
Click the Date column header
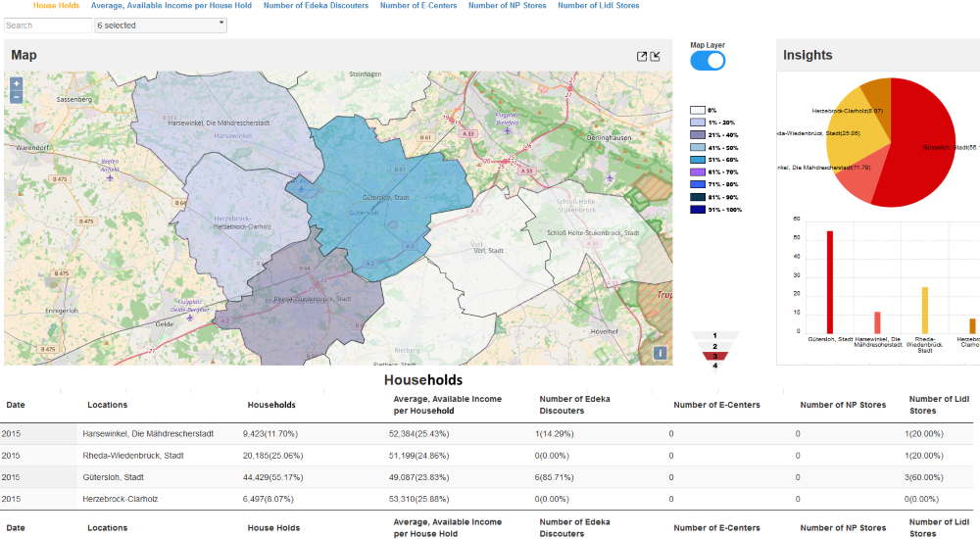(16, 405)
